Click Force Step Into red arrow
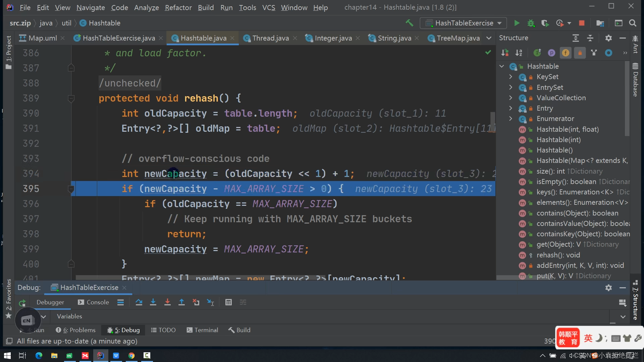The height and width of the screenshot is (362, 644). coord(167,302)
